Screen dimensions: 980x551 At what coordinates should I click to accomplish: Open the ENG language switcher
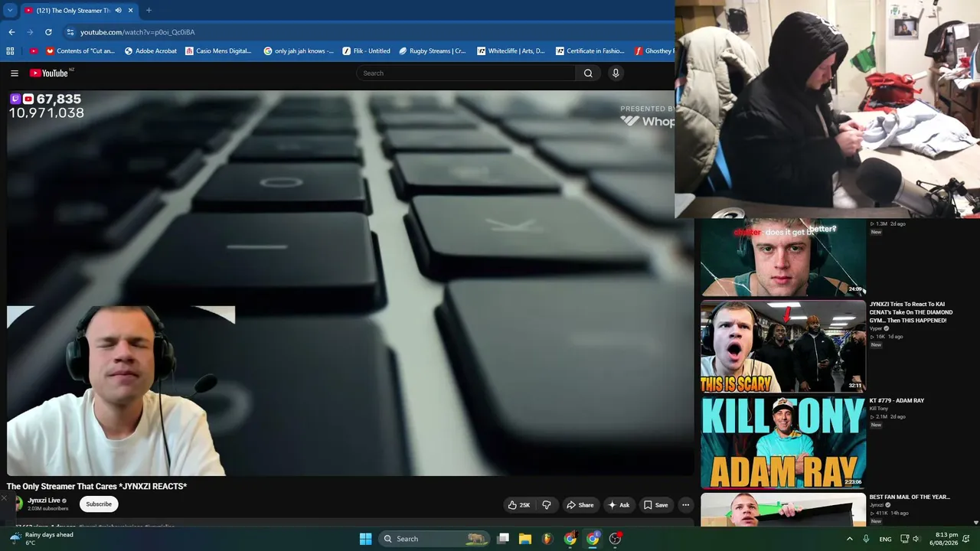pyautogui.click(x=885, y=539)
